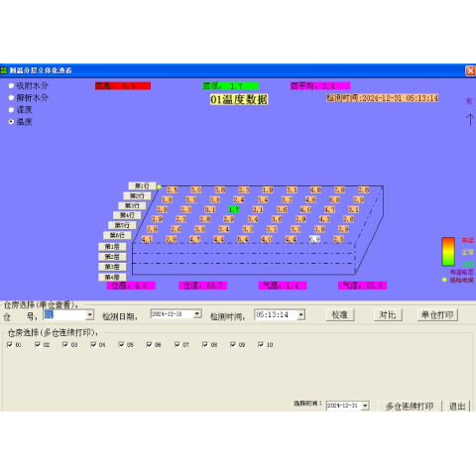476x476 pixels.
Task: Close the grain temperature viewer window
Action: pos(470,70)
